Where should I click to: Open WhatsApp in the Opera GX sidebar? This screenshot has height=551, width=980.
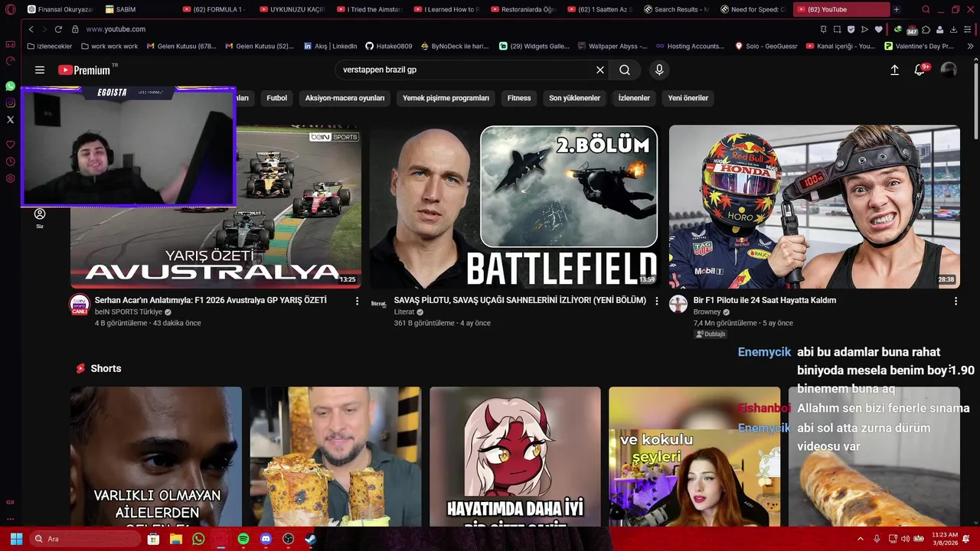click(x=10, y=86)
